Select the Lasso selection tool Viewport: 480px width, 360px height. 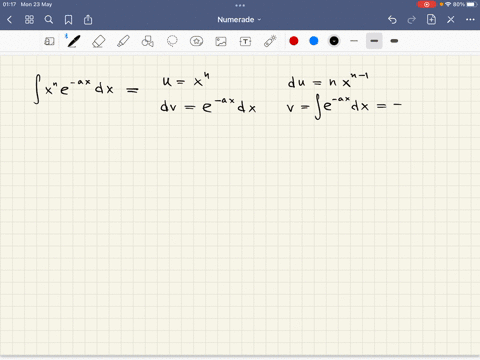point(172,41)
